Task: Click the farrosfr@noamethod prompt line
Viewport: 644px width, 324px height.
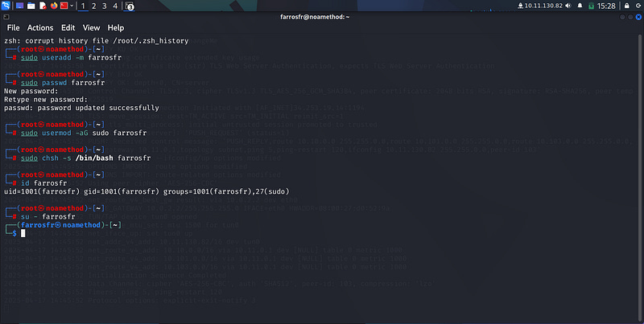Action: point(64,225)
